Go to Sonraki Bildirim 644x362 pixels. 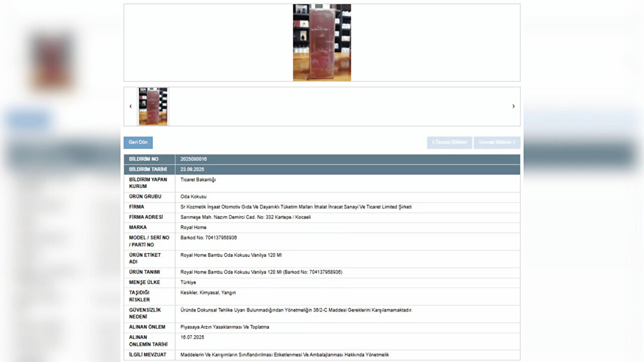(496, 143)
